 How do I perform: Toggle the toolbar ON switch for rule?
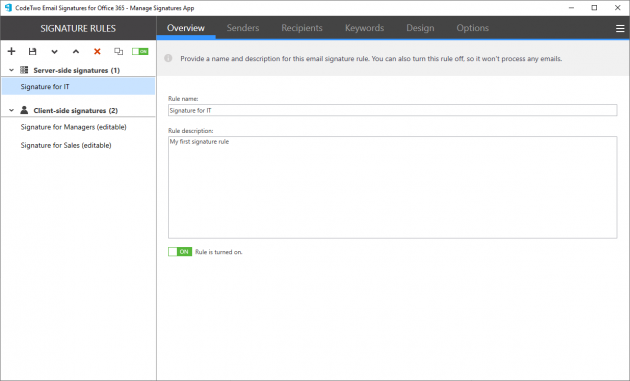point(140,51)
